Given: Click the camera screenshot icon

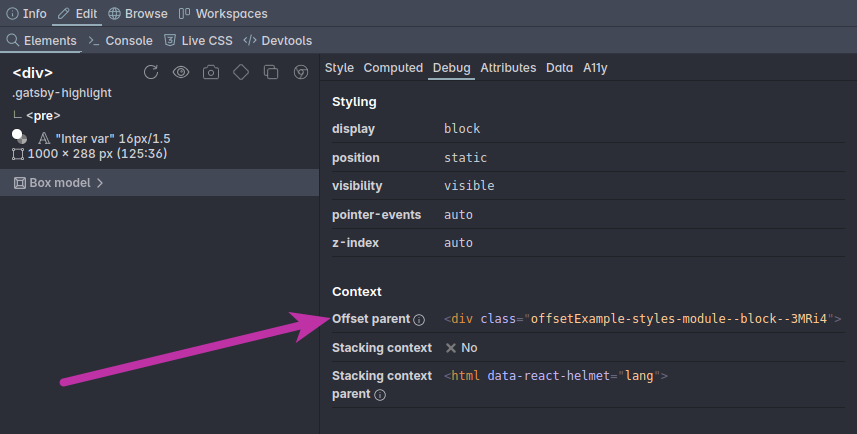Looking at the screenshot, I should (211, 72).
